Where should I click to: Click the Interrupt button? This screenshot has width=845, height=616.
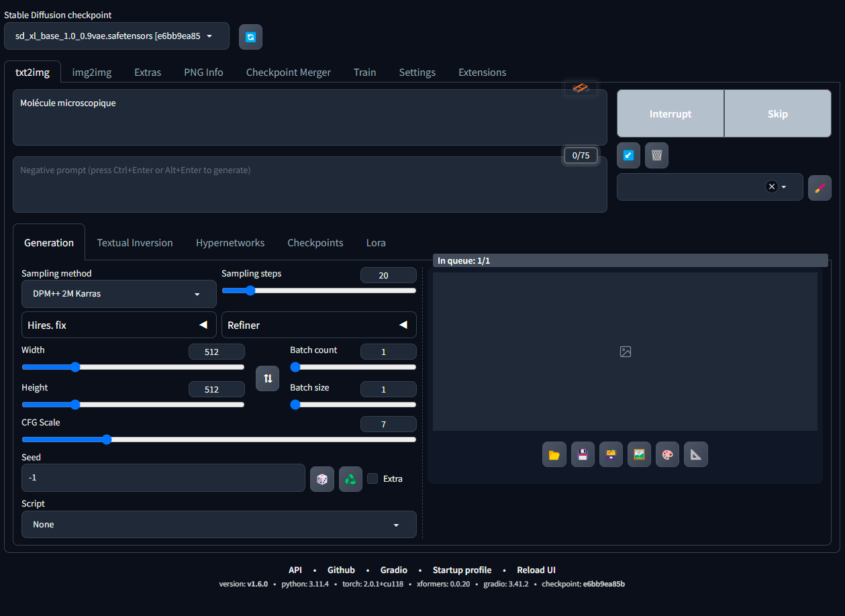[670, 114]
